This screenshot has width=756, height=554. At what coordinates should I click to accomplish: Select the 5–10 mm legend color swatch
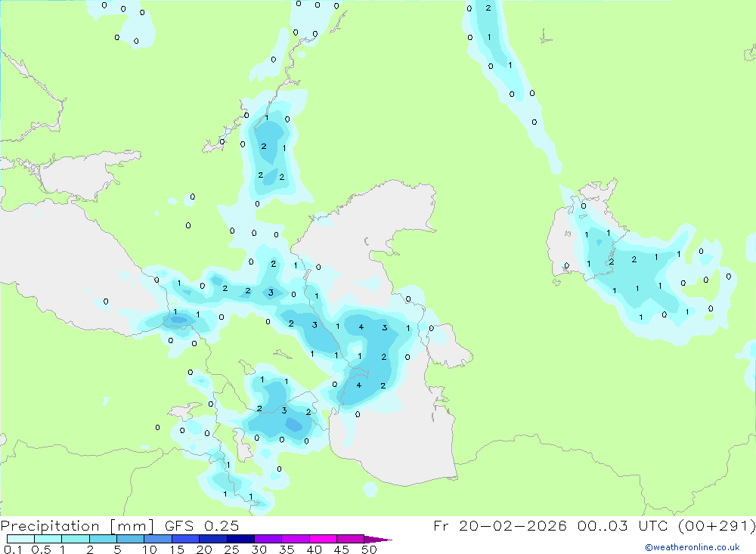pyautogui.click(x=131, y=539)
